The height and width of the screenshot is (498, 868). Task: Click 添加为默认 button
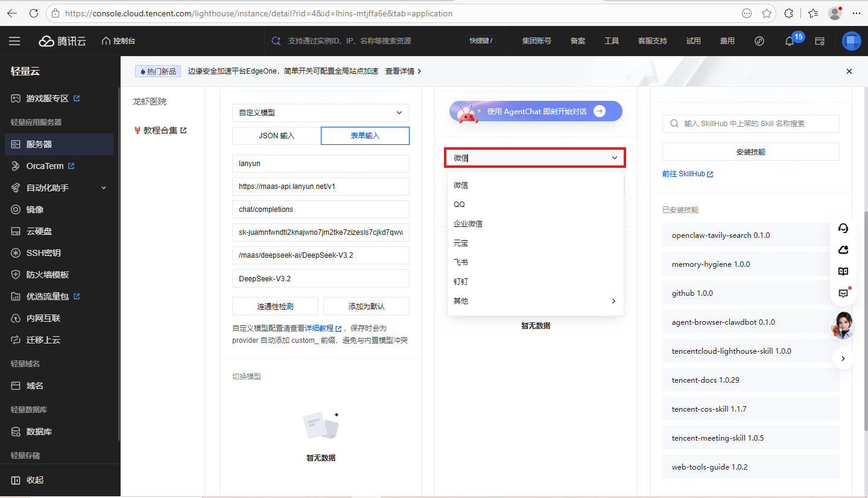pos(367,306)
